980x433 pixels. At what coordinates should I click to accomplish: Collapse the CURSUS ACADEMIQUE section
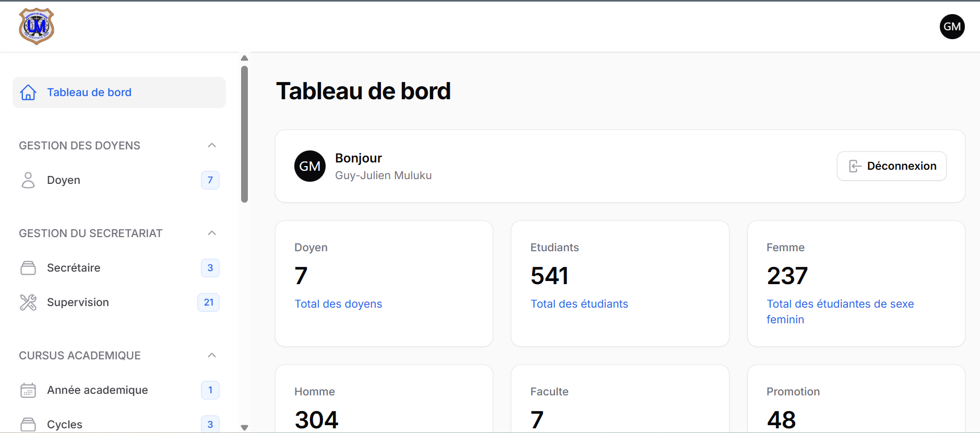212,355
